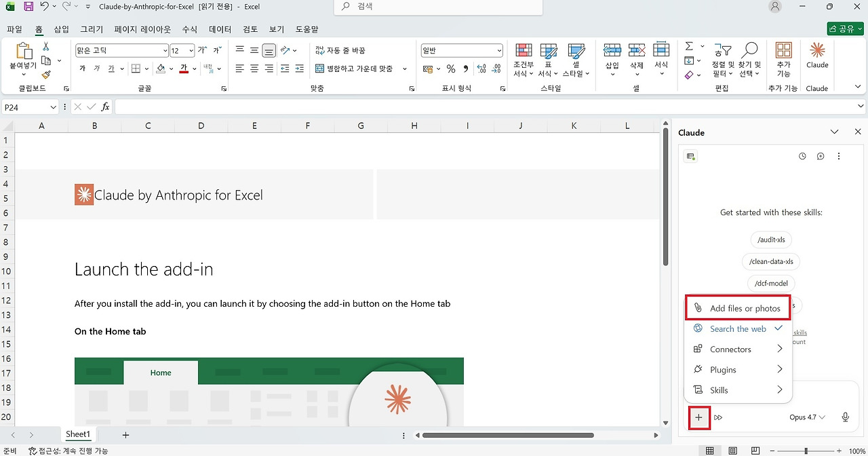Start new chat icon in Claude pane
The width and height of the screenshot is (868, 456).
coord(821,156)
